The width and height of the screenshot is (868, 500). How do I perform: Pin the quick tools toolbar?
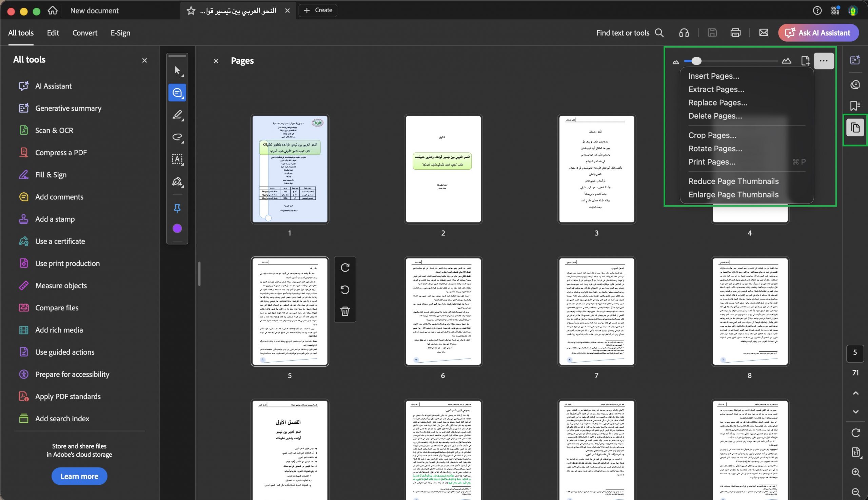tap(177, 208)
